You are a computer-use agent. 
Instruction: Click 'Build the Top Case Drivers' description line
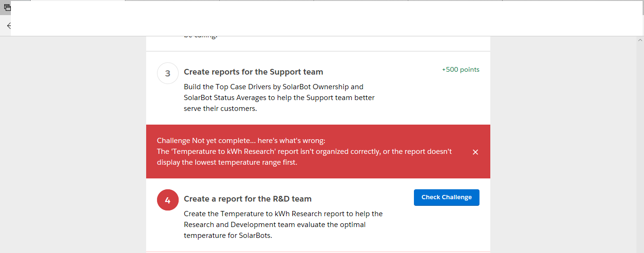point(273,87)
